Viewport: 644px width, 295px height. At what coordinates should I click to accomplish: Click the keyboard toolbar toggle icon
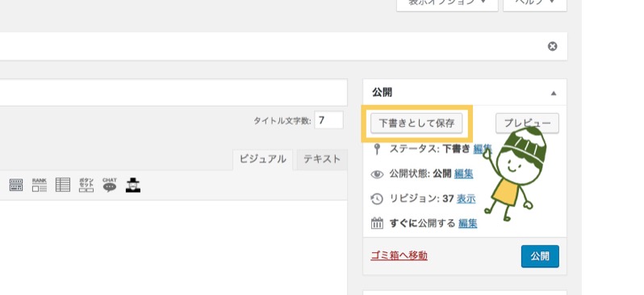coord(16,185)
